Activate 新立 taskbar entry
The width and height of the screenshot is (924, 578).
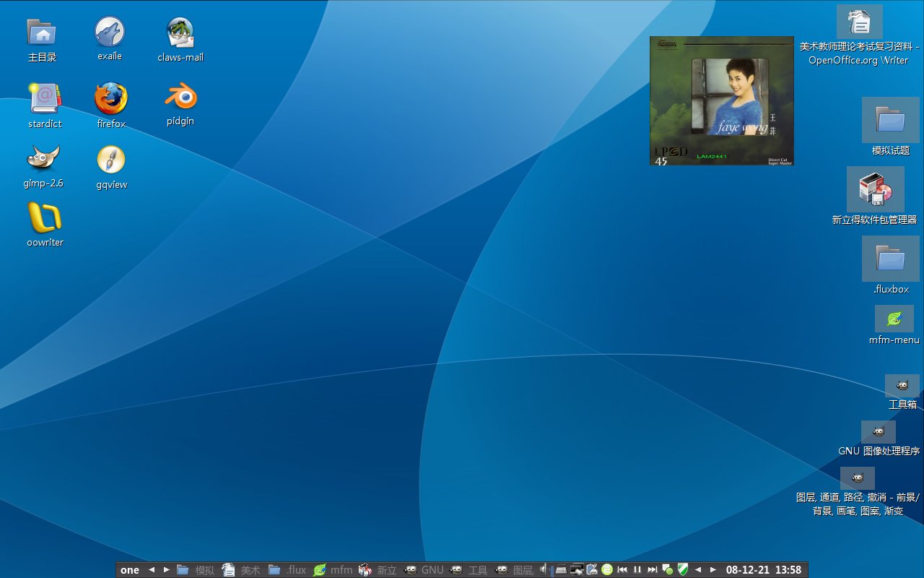(378, 570)
